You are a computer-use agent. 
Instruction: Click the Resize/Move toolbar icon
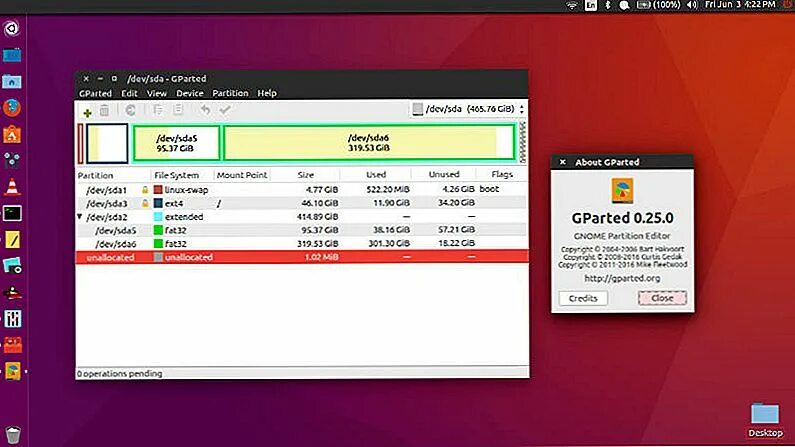[130, 110]
